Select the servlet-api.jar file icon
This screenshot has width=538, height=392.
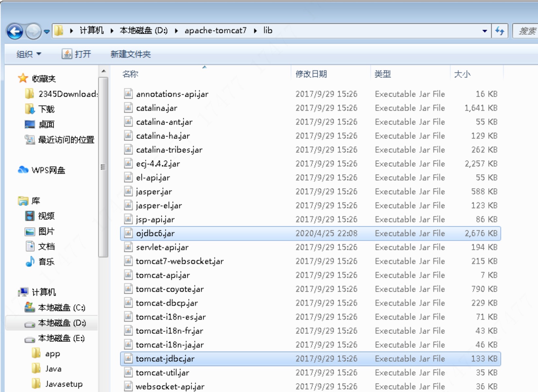click(128, 247)
